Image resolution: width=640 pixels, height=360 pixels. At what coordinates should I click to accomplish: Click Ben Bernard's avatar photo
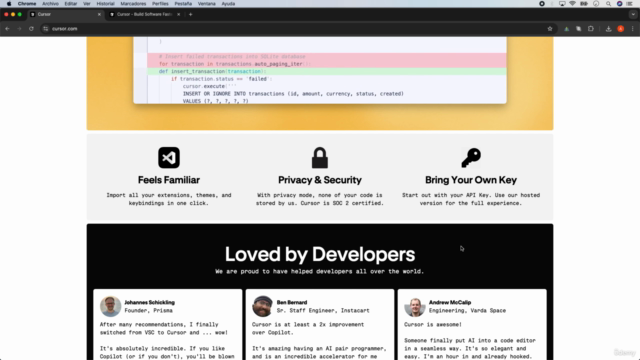(262, 306)
